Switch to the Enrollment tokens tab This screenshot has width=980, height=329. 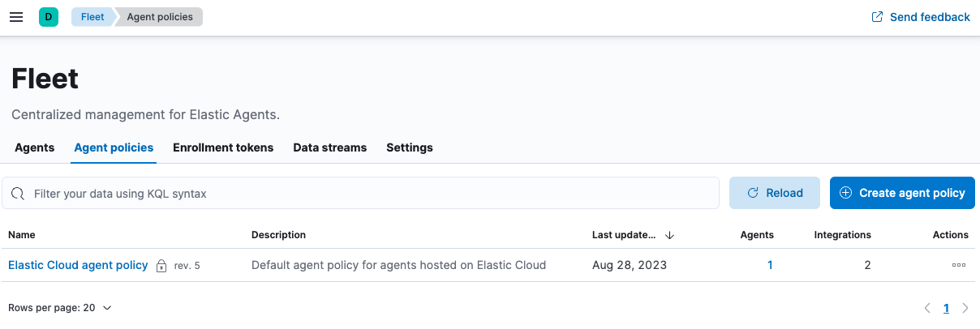[x=223, y=147]
